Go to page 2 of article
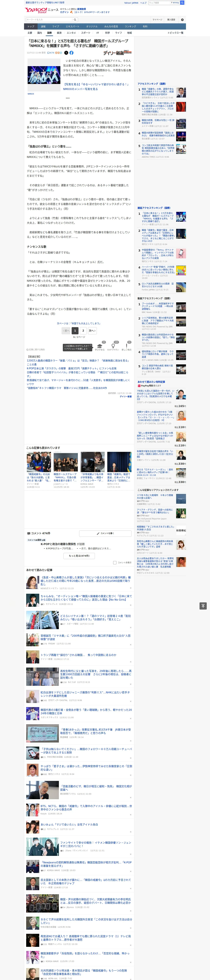Screen dimensions: 210x980 point(83,331)
